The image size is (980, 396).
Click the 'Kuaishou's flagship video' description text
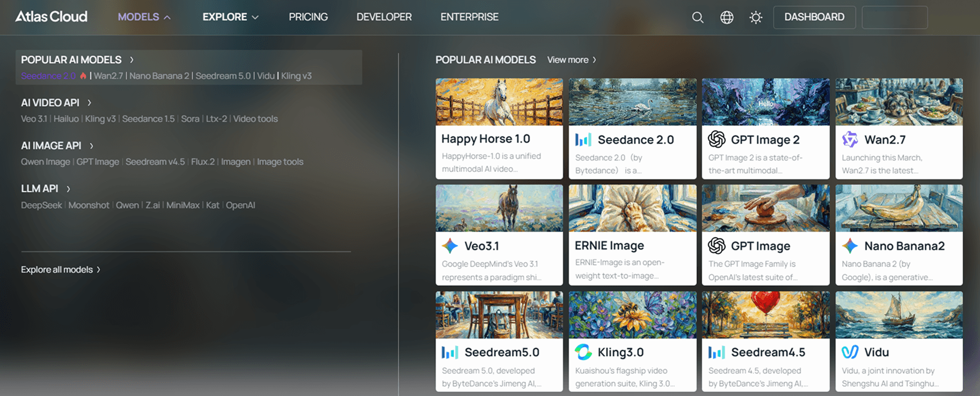625,377
